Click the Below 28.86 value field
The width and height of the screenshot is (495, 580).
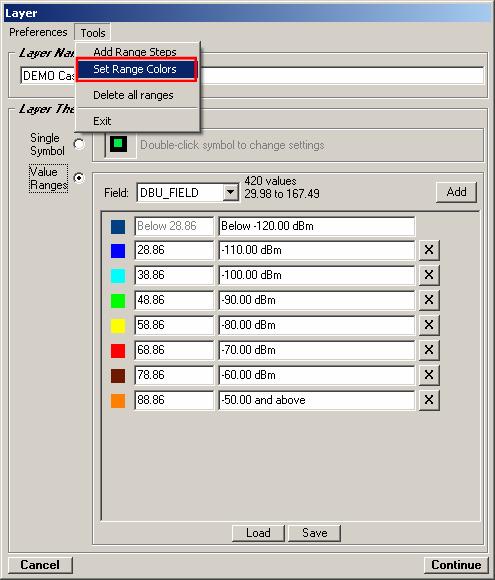click(x=174, y=226)
